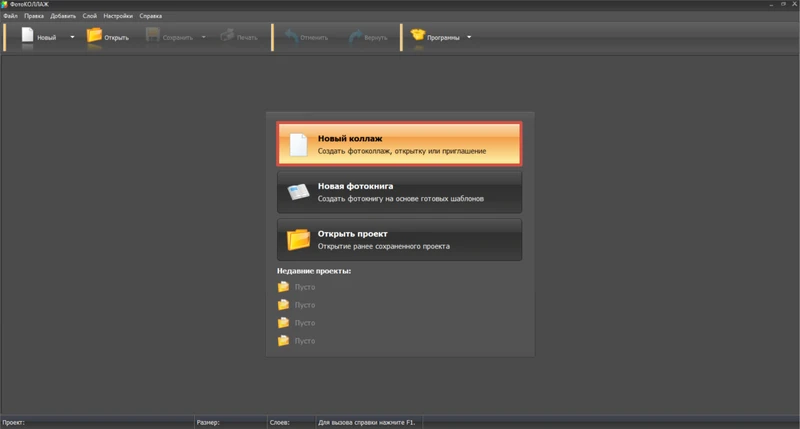Click the Новый коллаж button
This screenshot has height=429, width=800.
[x=399, y=144]
